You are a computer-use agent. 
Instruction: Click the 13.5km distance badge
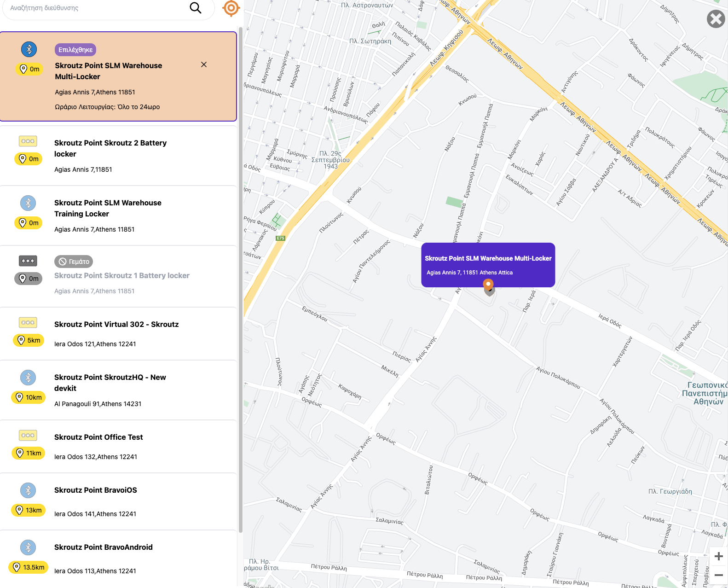click(x=29, y=567)
